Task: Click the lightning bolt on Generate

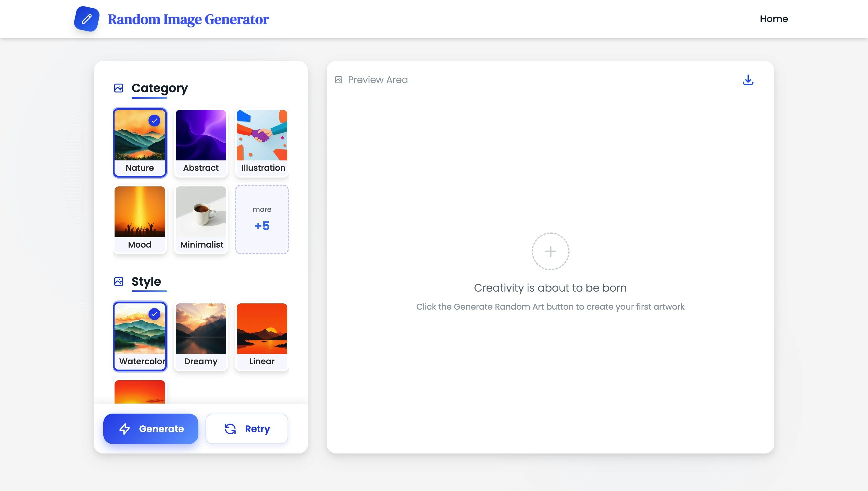Action: pyautogui.click(x=125, y=429)
